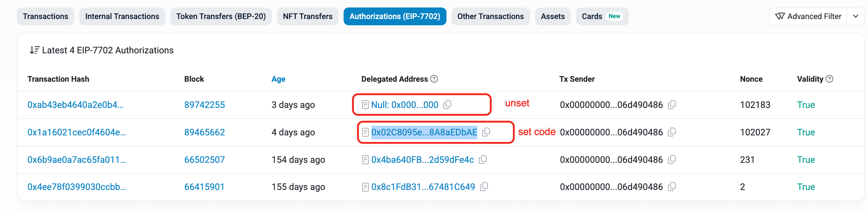The width and height of the screenshot is (868, 214).
Task: Open the Token Transfers (BEP-20) tab
Action: point(221,16)
